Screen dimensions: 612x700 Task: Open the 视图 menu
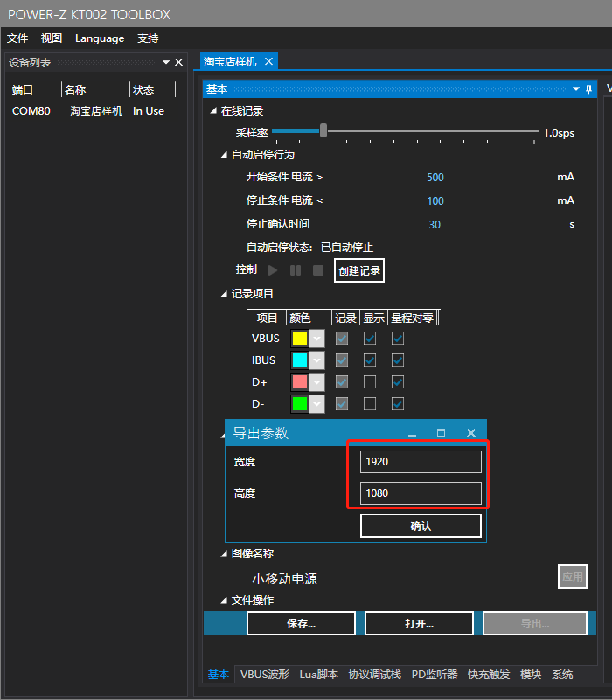click(52, 38)
